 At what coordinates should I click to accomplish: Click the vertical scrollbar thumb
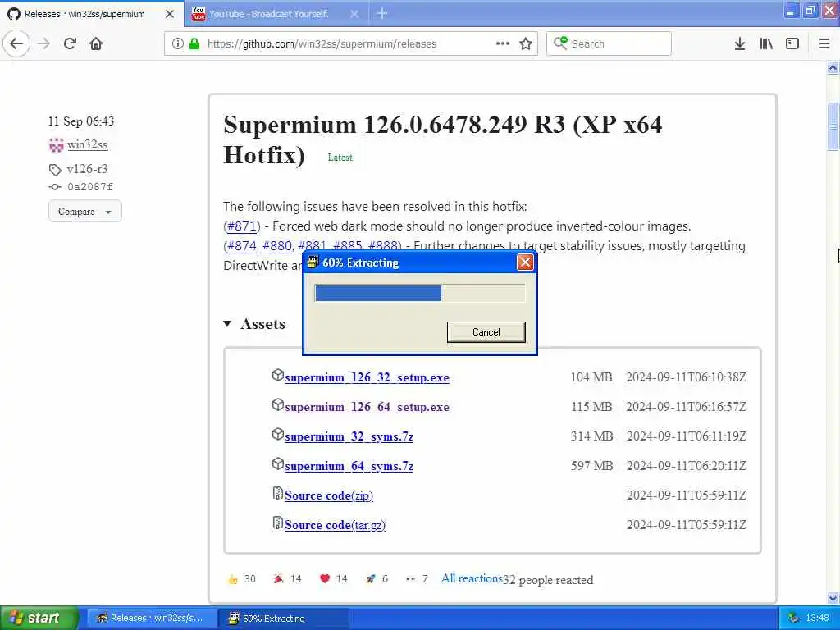[x=833, y=126]
